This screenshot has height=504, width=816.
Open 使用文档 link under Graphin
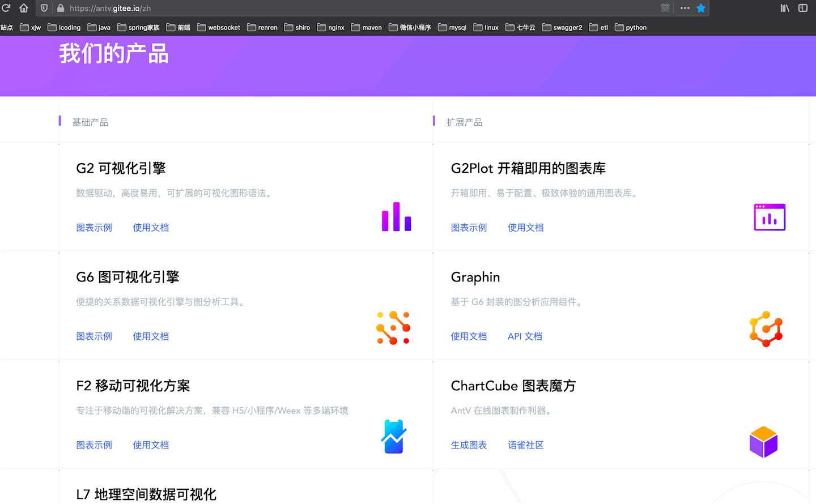coord(469,336)
